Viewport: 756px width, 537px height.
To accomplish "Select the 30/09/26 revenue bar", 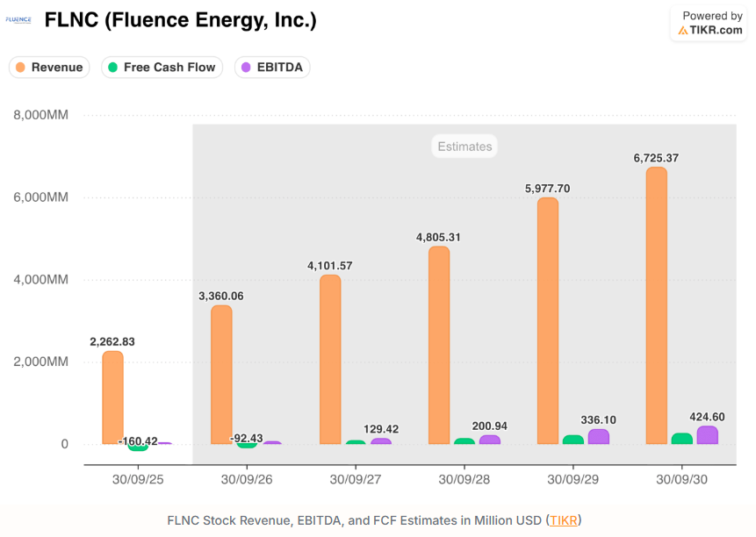I will point(222,375).
